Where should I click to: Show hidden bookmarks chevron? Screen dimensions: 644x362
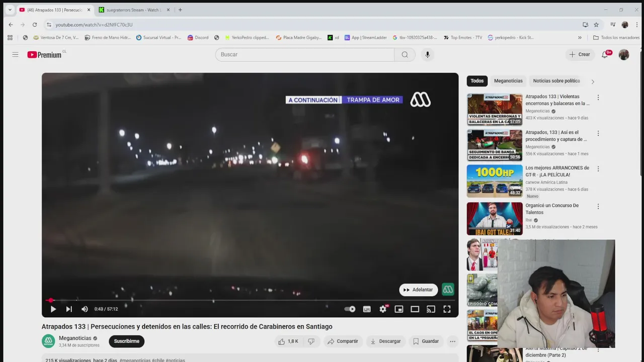point(580,38)
